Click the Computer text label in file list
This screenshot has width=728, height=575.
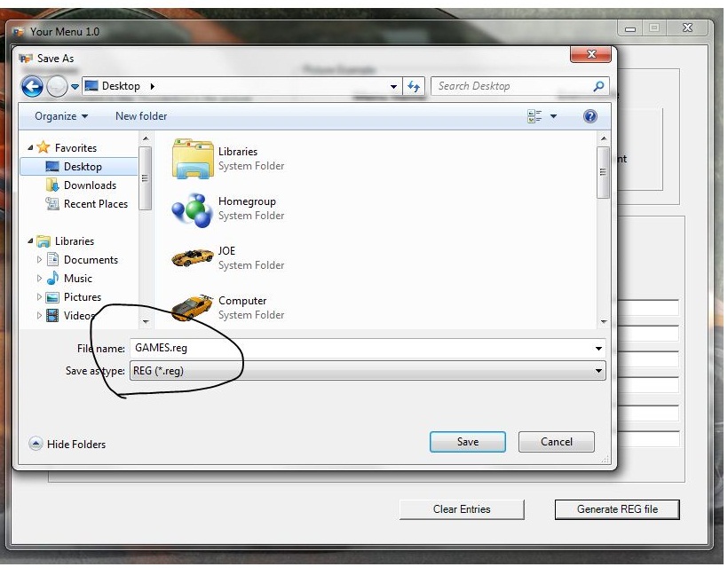(242, 301)
